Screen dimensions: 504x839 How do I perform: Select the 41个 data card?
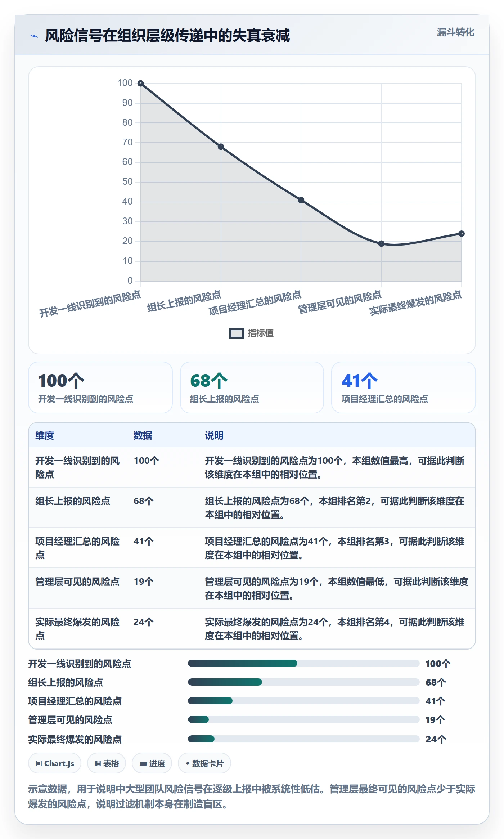pyautogui.click(x=404, y=387)
